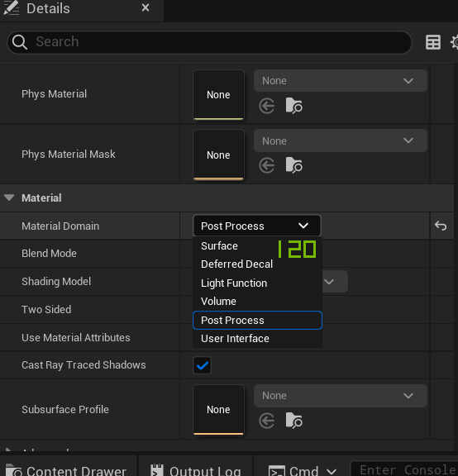
Task: Reset Material Domain to default value
Action: 441,226
